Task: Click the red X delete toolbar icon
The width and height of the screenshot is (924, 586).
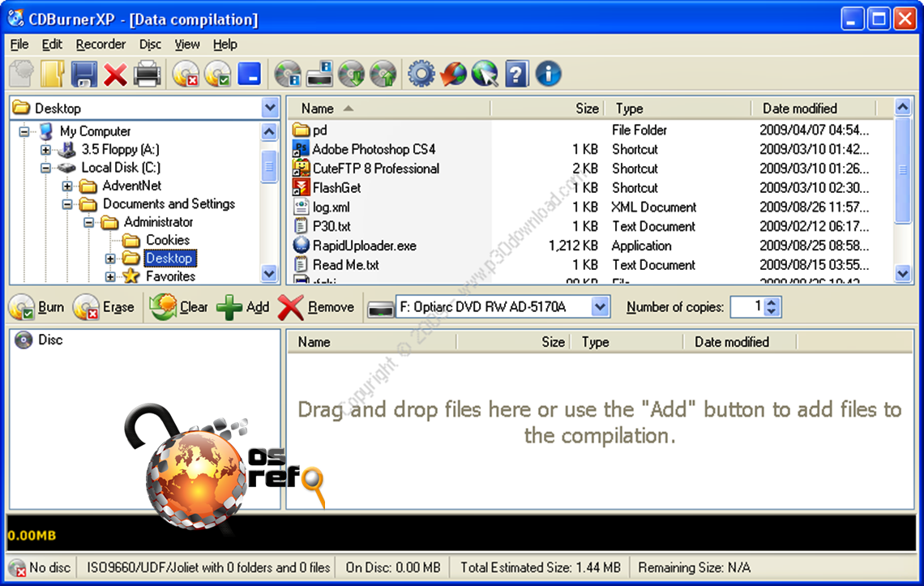Action: [115, 75]
